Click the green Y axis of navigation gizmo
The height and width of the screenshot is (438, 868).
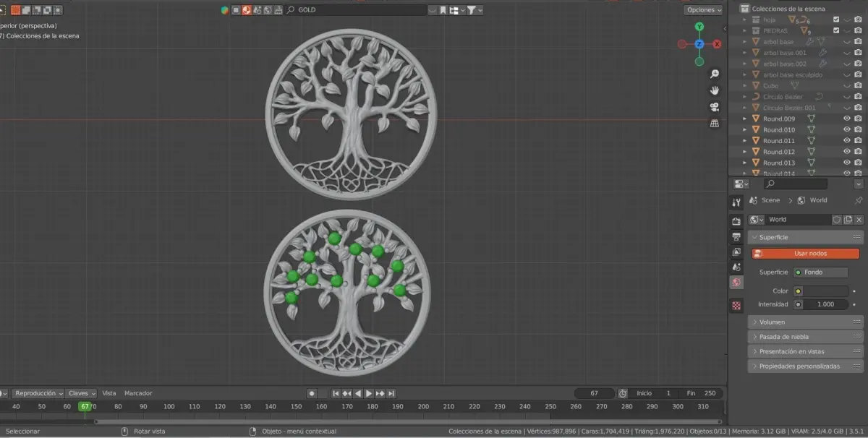[699, 27]
